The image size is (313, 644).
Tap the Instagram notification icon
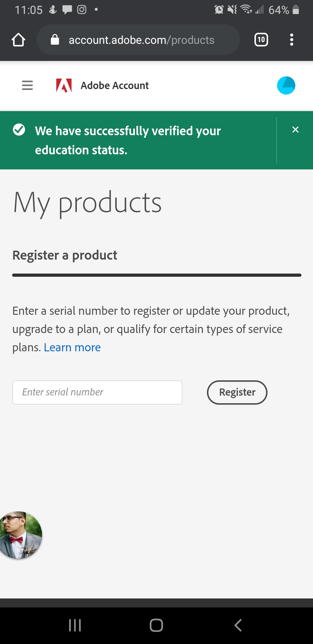tap(81, 10)
